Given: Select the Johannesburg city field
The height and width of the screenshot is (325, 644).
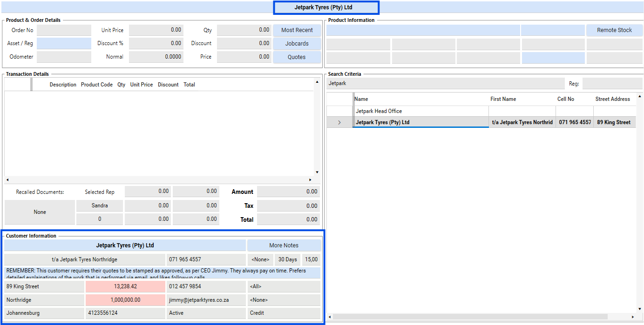Looking at the screenshot, I should 45,313.
